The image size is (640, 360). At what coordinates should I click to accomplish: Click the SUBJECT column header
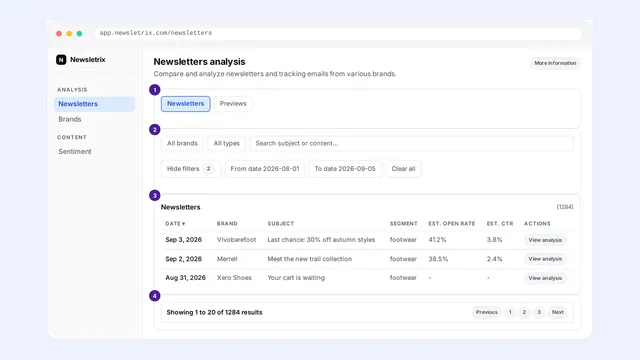(x=281, y=224)
